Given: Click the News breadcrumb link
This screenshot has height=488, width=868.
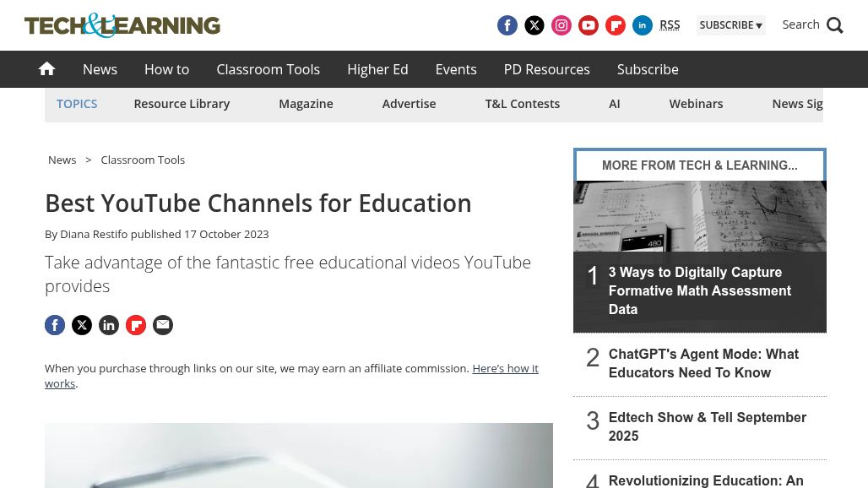Looking at the screenshot, I should point(62,160).
